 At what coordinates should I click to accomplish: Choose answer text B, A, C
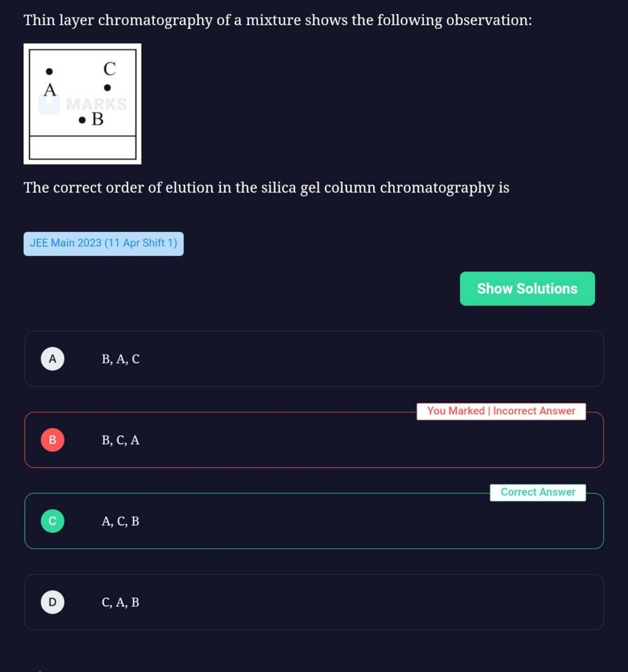(x=120, y=359)
